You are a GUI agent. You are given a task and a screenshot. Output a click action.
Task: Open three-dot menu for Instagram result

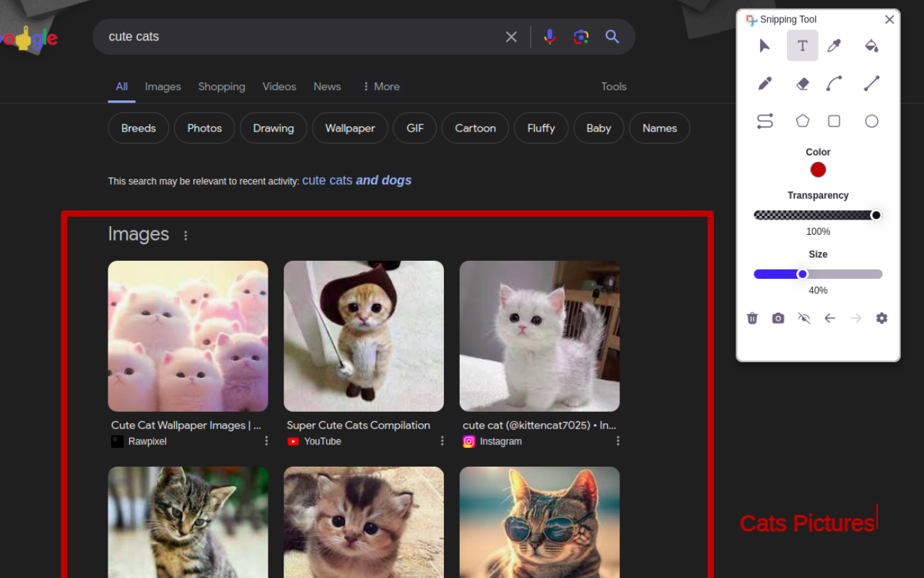click(618, 441)
